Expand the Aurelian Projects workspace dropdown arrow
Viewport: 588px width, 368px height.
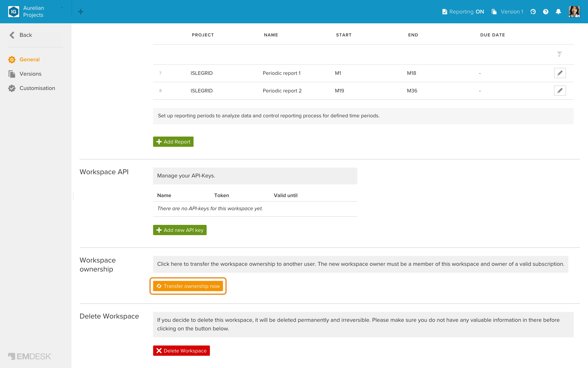62,8
